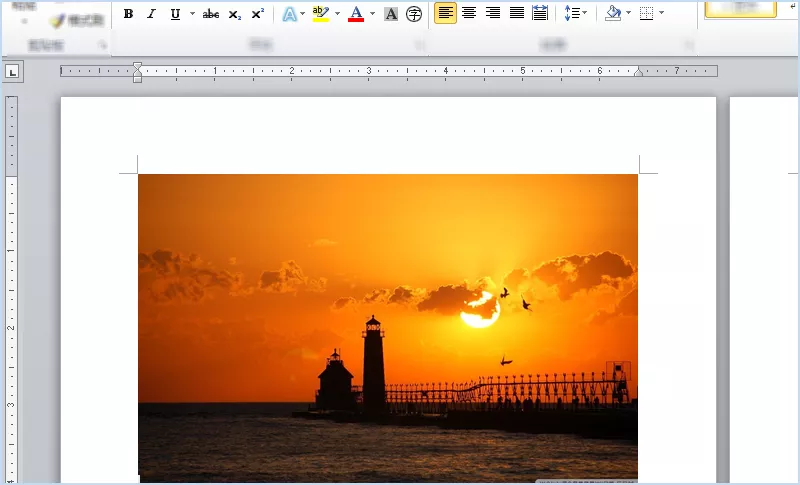Expand the line spacing dropdown
This screenshot has width=800, height=485.
pos(585,14)
